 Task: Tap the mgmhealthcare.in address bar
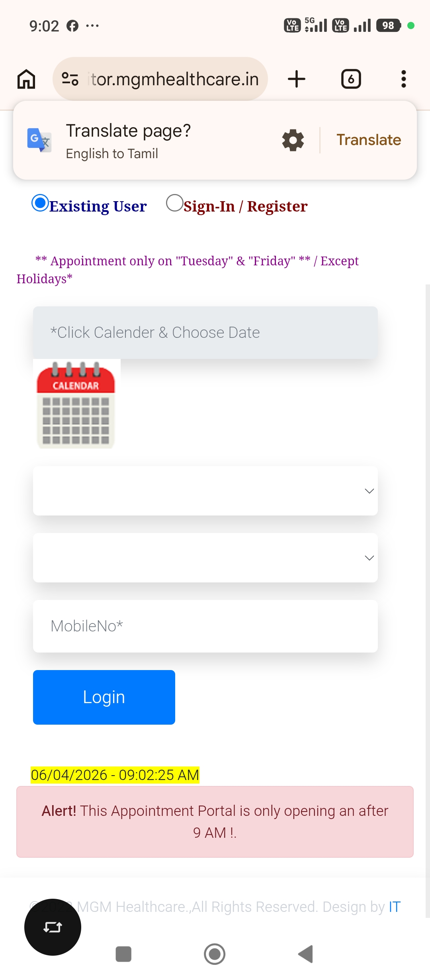pos(175,79)
